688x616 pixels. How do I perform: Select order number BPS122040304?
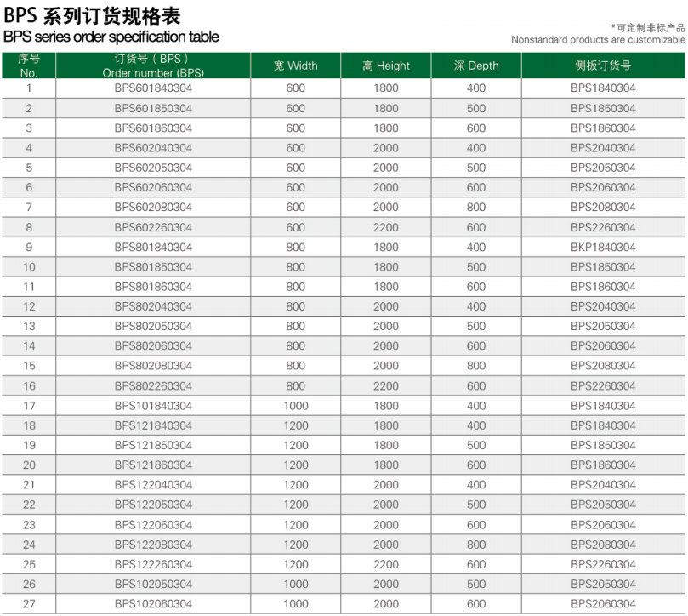(x=153, y=485)
